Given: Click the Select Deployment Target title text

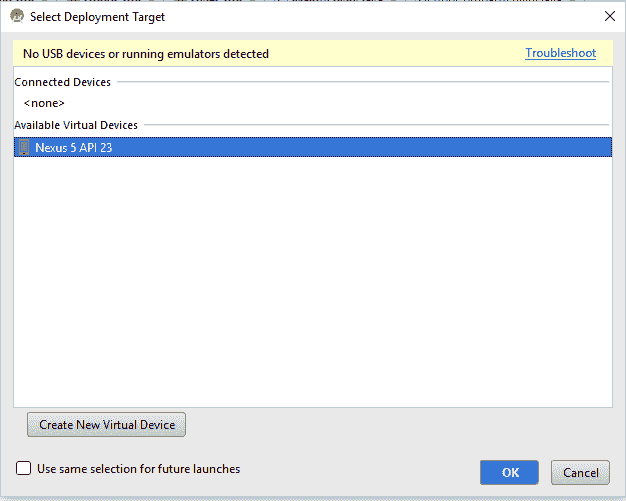Looking at the screenshot, I should click(98, 17).
